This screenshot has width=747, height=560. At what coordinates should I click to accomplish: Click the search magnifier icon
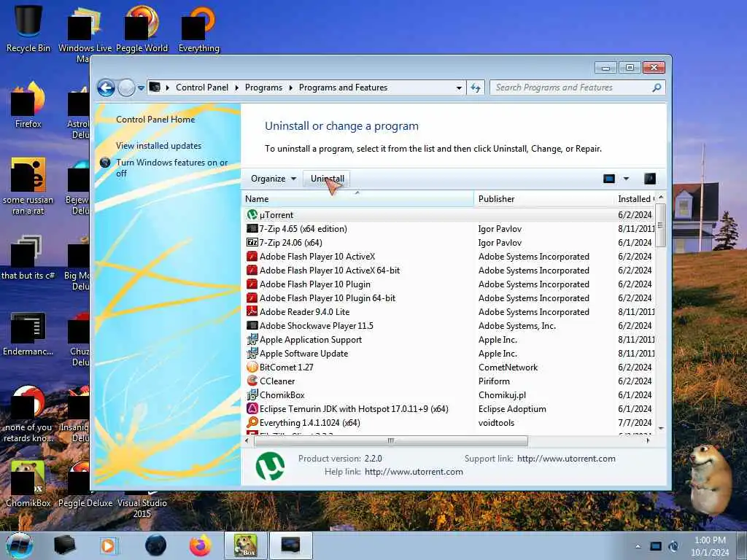click(x=657, y=87)
